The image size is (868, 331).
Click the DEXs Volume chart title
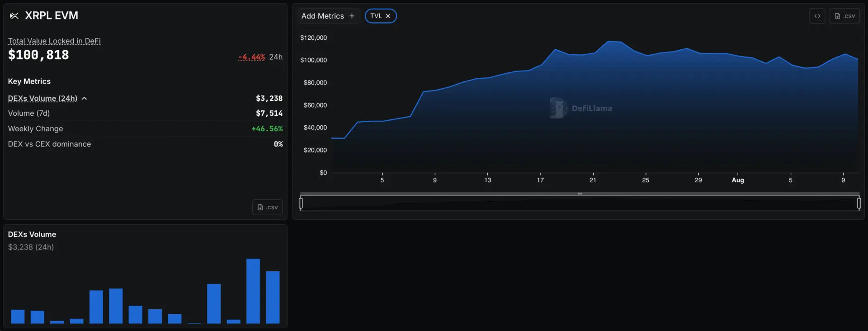[x=32, y=234]
